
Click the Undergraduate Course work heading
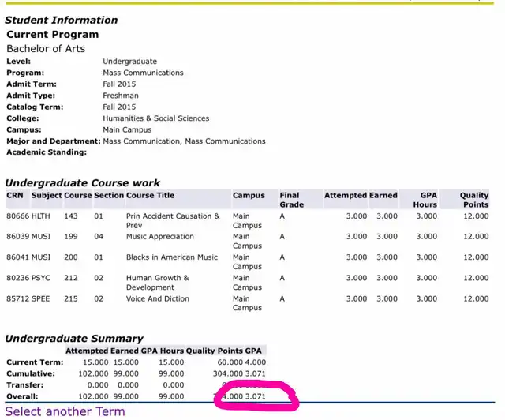(x=83, y=182)
